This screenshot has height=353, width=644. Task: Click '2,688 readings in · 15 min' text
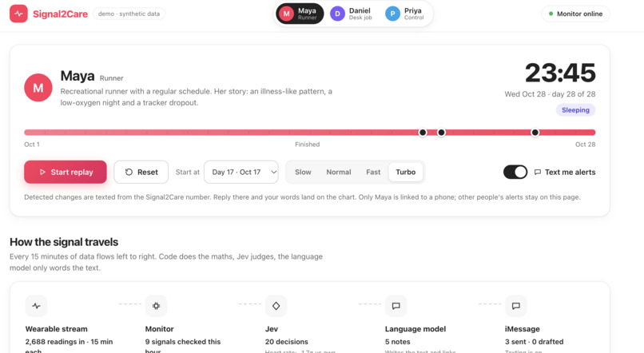[x=69, y=342]
